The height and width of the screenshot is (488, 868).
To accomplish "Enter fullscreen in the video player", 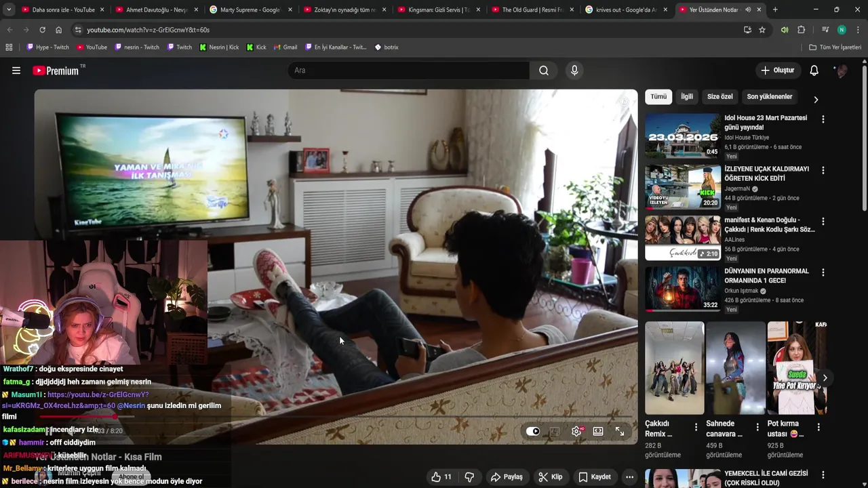I will point(620,431).
